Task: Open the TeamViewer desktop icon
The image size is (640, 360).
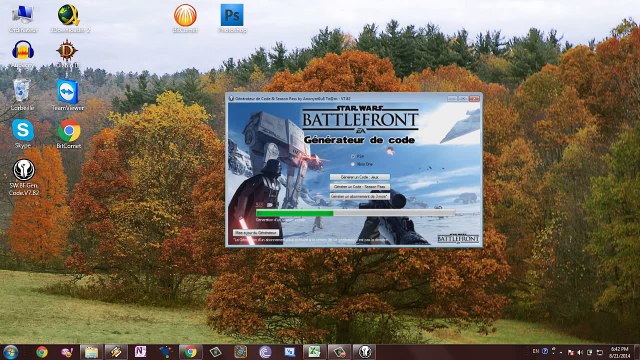Action: (x=68, y=95)
